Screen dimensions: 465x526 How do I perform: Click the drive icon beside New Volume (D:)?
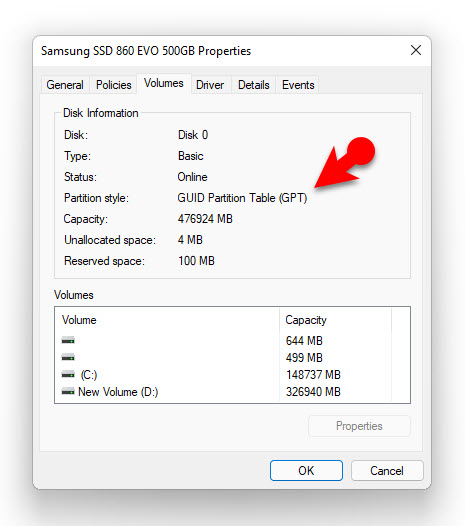pos(68,391)
